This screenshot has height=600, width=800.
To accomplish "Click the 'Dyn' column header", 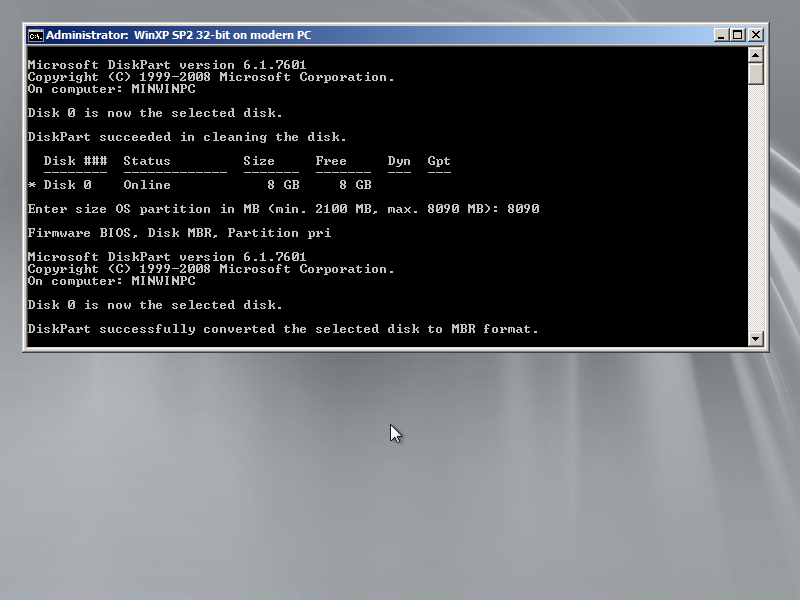I will 399,161.
